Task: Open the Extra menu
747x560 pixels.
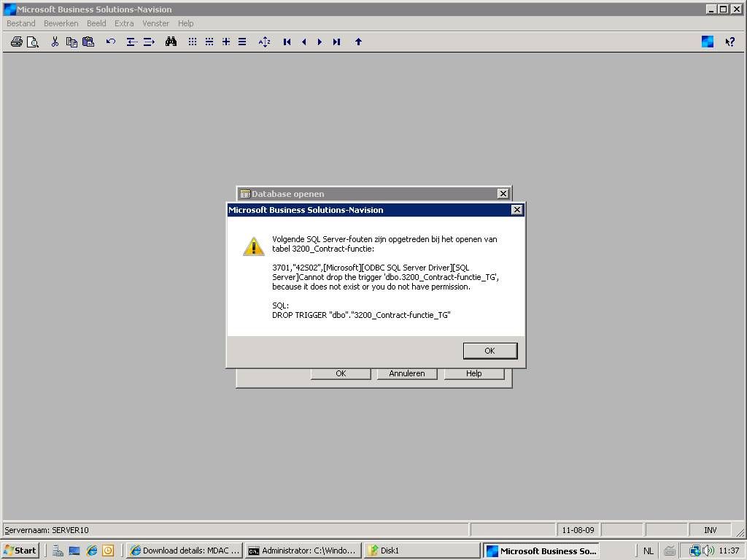Action: (124, 23)
